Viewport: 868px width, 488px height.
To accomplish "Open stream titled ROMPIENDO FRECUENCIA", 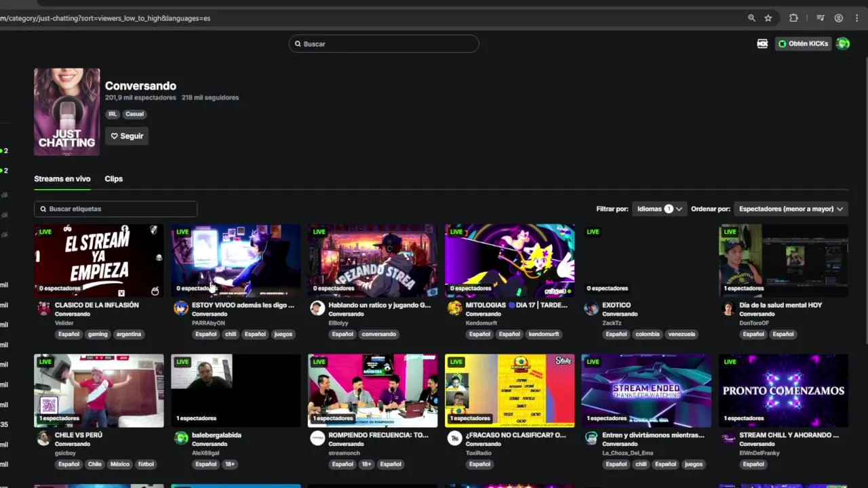I will pos(378,435).
